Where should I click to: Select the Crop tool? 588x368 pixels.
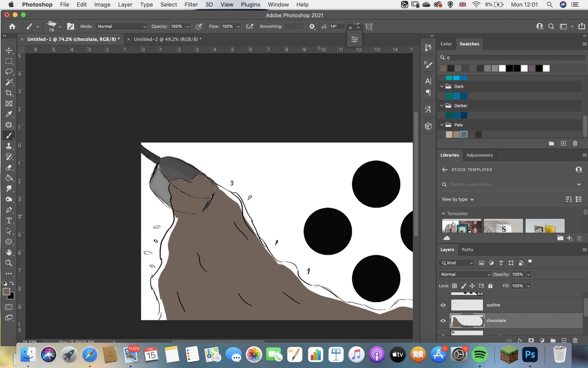tap(9, 93)
